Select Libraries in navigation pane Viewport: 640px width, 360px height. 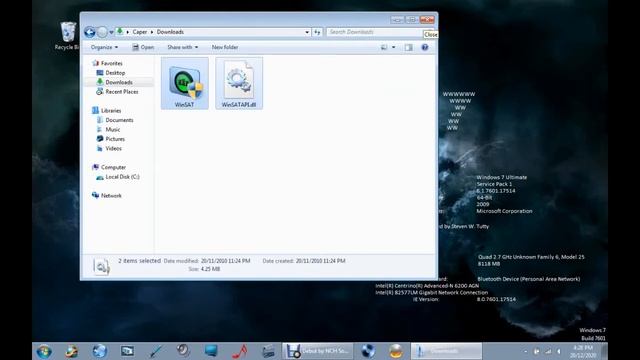pos(111,111)
